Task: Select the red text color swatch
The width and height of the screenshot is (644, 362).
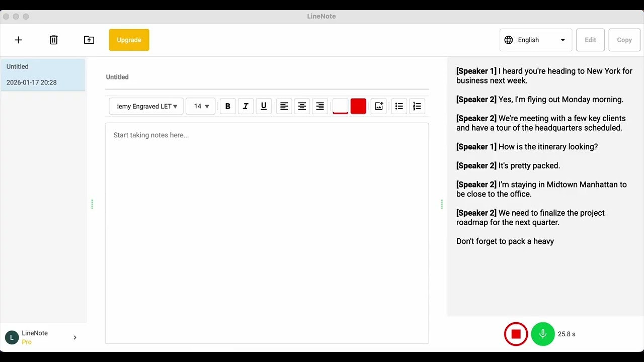Action: coord(358,106)
